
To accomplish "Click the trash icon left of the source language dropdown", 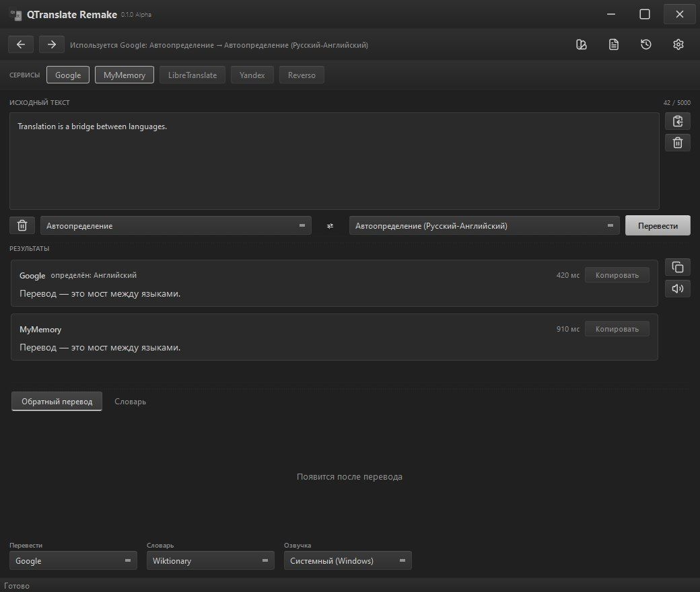I will coord(22,225).
